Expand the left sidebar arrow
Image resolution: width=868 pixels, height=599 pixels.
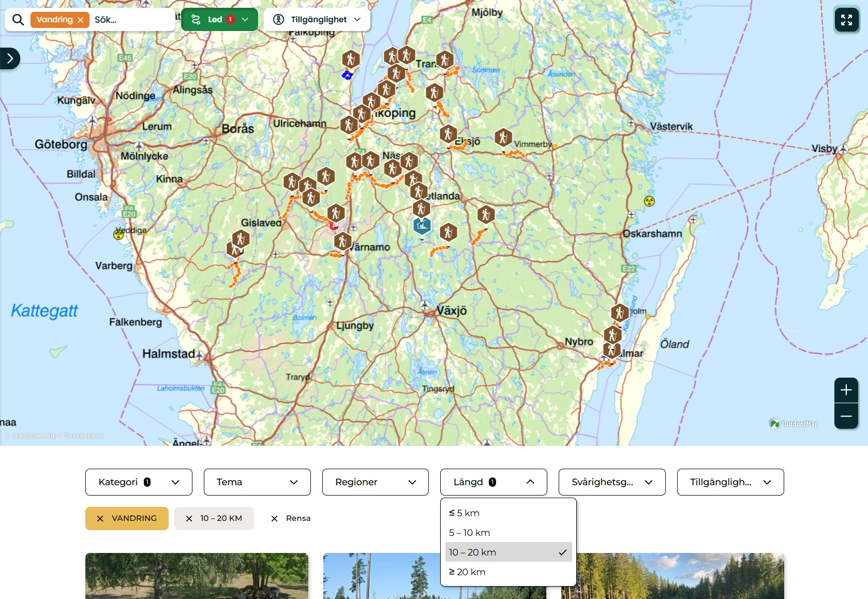(x=10, y=58)
